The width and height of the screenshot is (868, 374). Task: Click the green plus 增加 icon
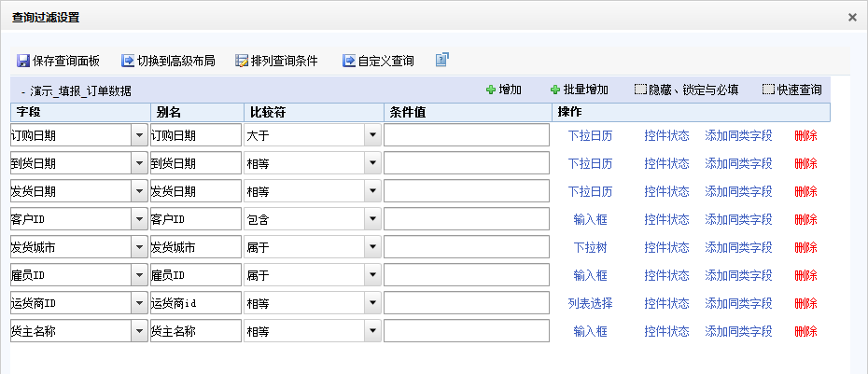[x=490, y=90]
